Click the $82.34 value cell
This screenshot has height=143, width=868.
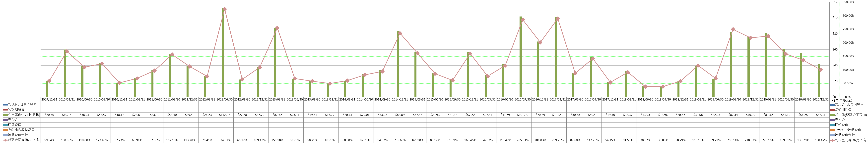click(x=733, y=115)
